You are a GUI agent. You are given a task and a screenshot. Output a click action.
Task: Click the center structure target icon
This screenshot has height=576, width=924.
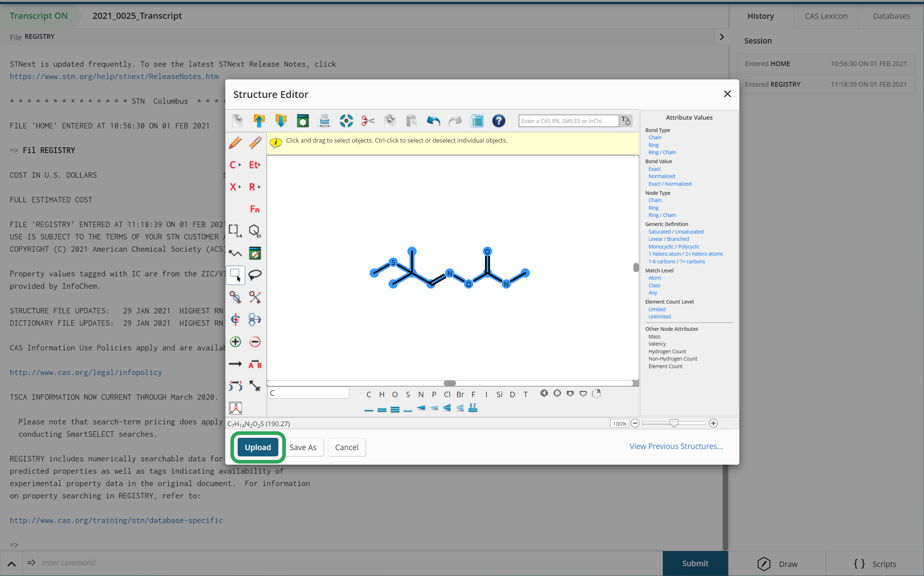click(346, 121)
